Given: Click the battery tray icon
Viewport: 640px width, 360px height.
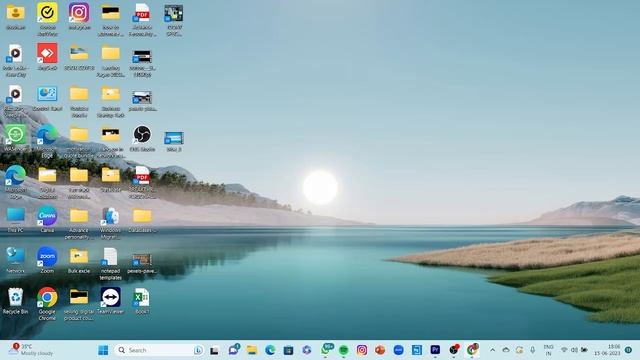Looking at the screenshot, I should [x=584, y=350].
